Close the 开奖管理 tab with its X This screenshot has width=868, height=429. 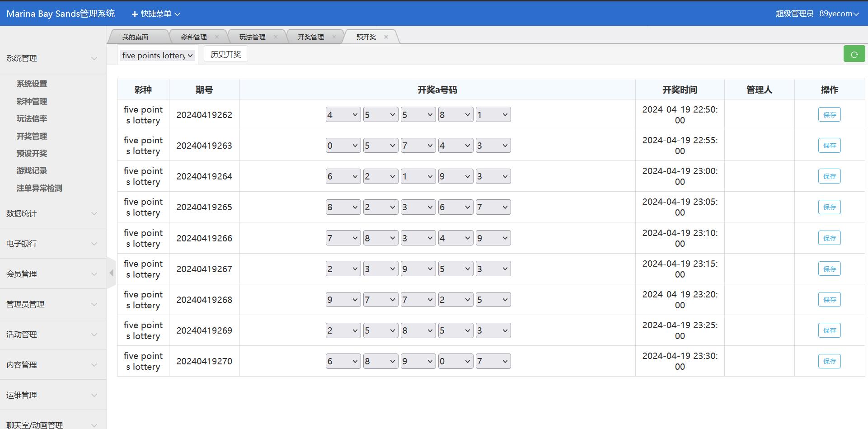coord(334,37)
